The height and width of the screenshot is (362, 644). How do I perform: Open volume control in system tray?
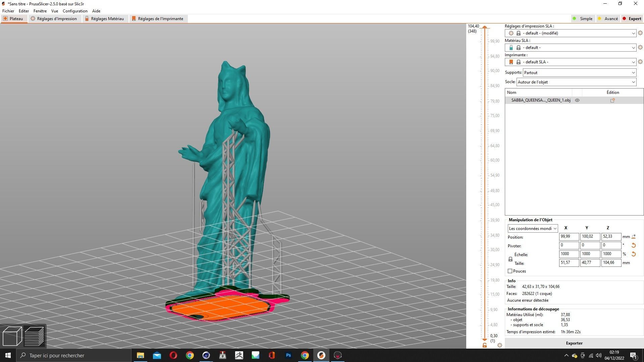pos(599,355)
